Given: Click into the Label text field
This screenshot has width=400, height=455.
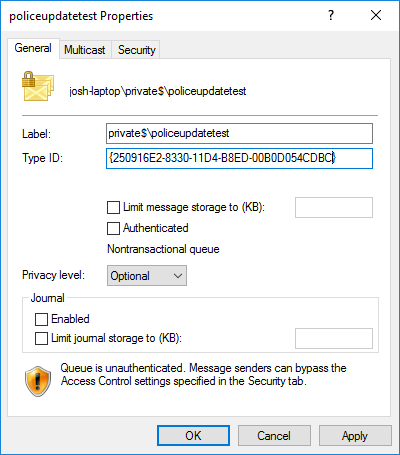Looking at the screenshot, I should 239,133.
